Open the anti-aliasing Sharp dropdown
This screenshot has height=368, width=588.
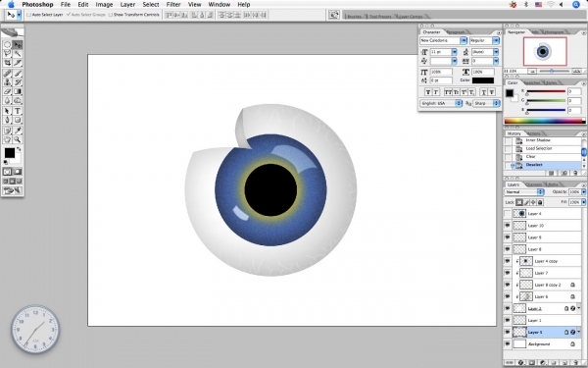tap(486, 103)
